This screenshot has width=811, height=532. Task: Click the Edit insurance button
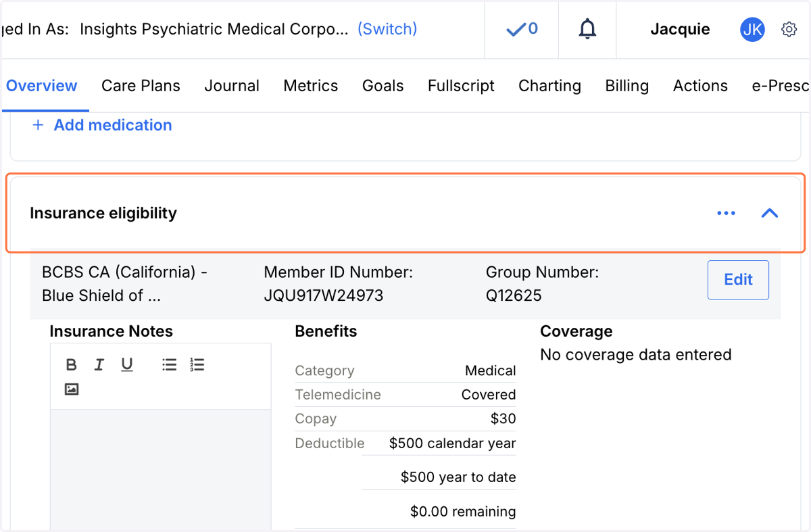[738, 280]
